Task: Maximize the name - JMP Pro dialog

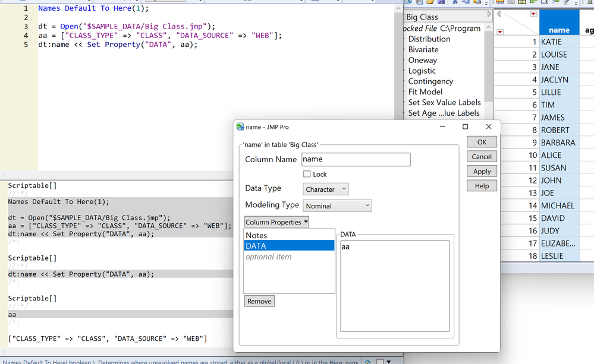Action: pyautogui.click(x=465, y=126)
